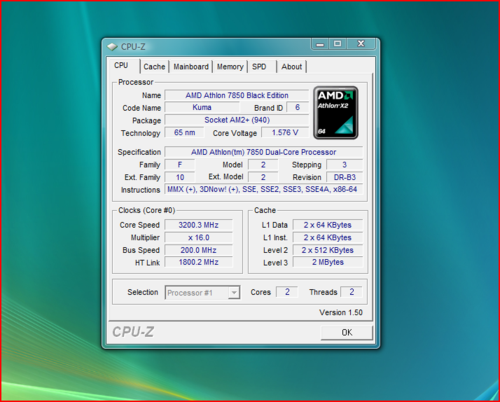The width and height of the screenshot is (500, 402).
Task: Expand the Processor #1 selection dropdown
Action: tap(234, 293)
